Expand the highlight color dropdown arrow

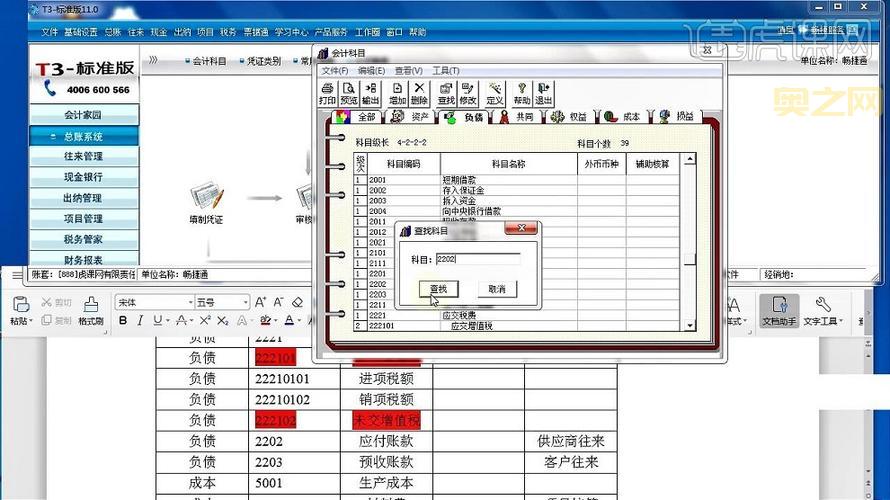(275, 321)
